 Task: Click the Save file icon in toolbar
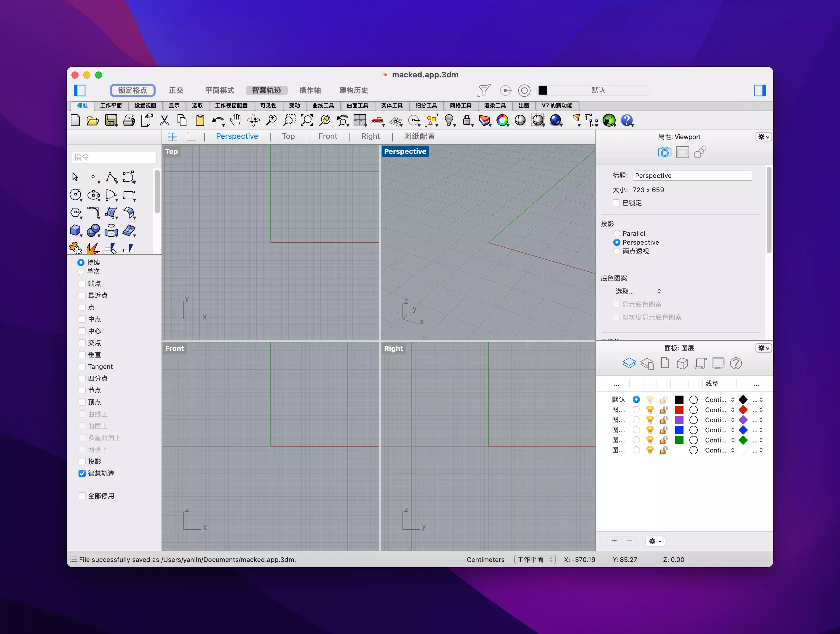point(111,121)
